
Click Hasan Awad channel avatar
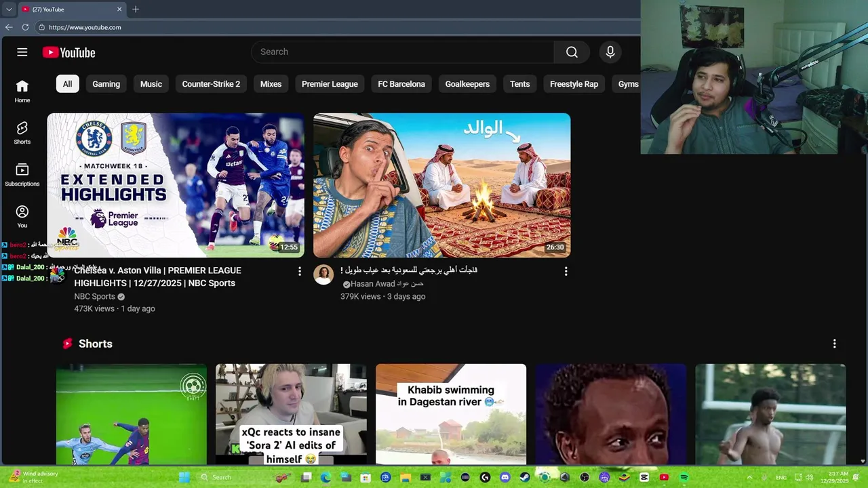click(x=323, y=274)
